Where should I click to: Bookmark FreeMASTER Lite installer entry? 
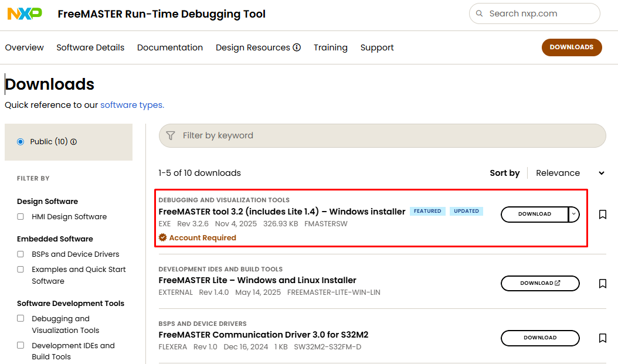(602, 284)
